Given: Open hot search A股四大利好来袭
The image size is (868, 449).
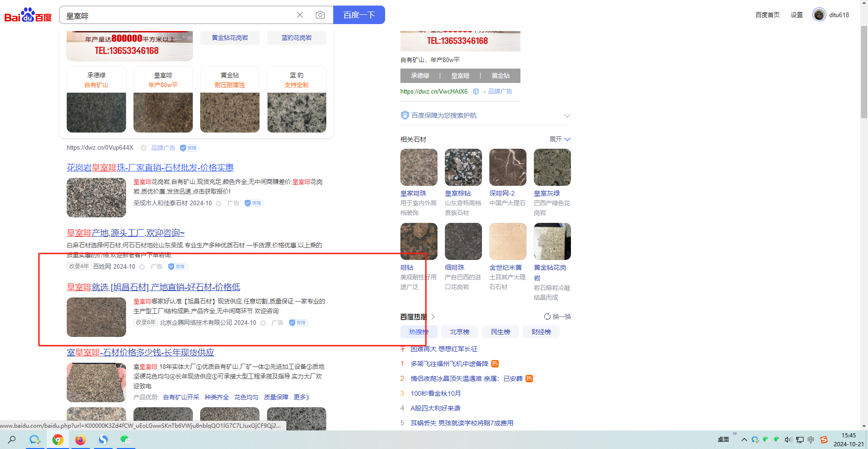Looking at the screenshot, I should coord(436,408).
